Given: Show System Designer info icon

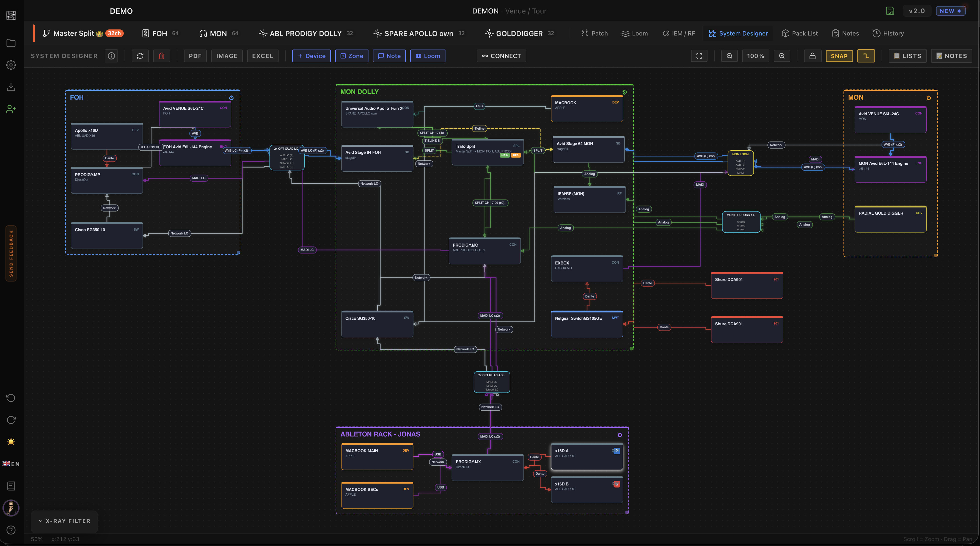Looking at the screenshot, I should [111, 56].
